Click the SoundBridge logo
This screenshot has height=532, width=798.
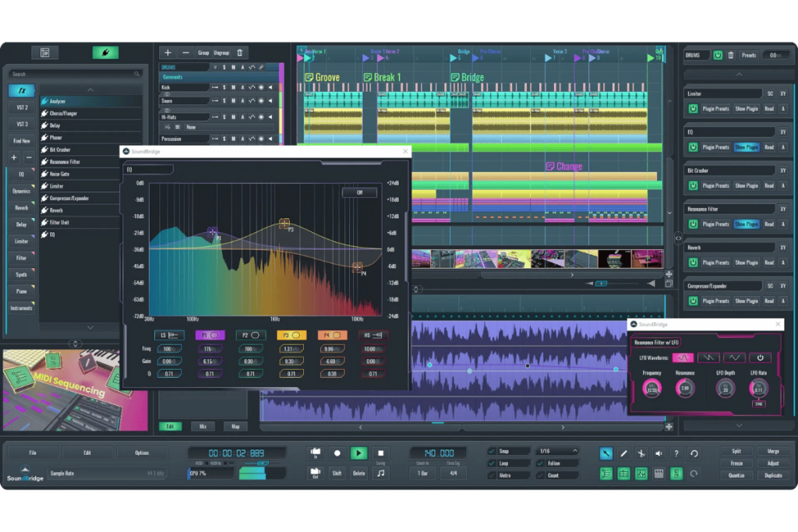coord(25,474)
